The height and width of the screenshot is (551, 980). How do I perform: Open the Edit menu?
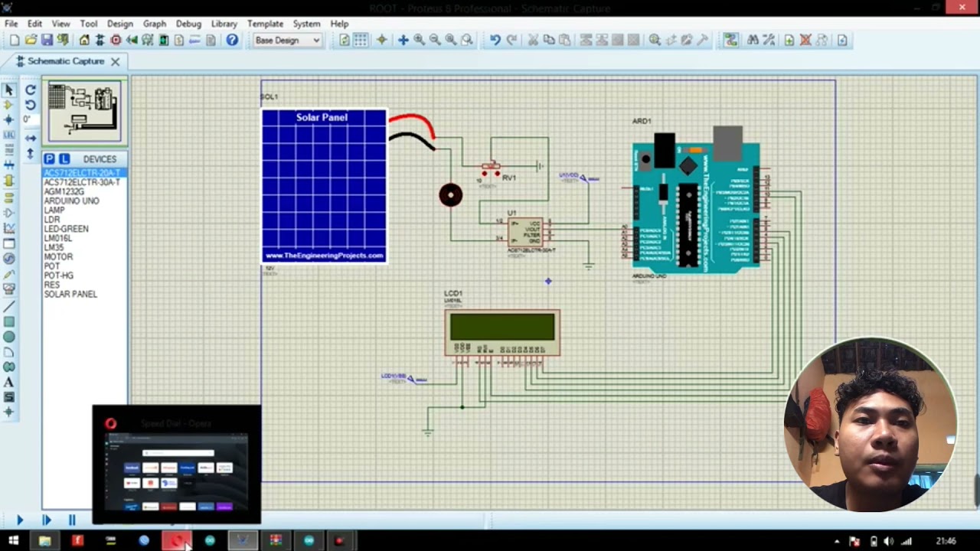coord(34,24)
